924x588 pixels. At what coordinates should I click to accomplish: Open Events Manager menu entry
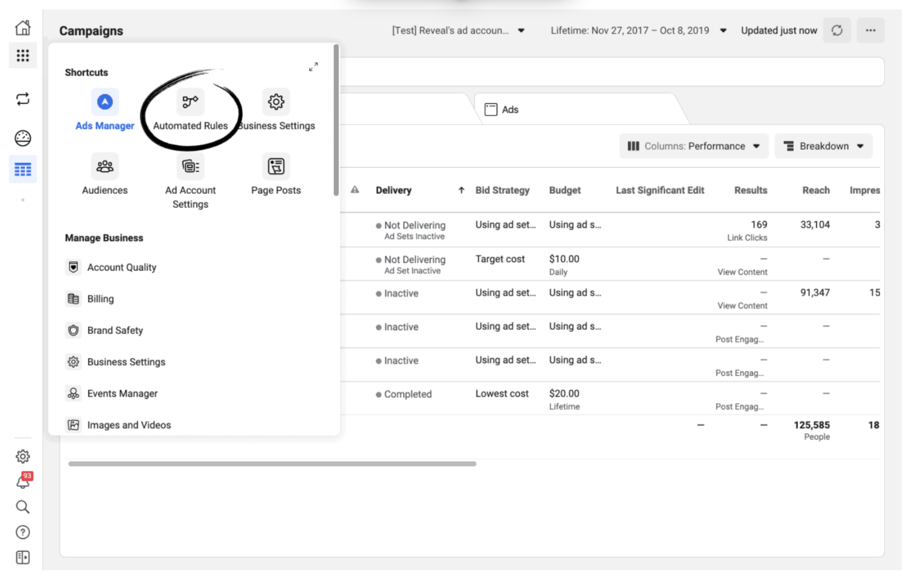[122, 394]
